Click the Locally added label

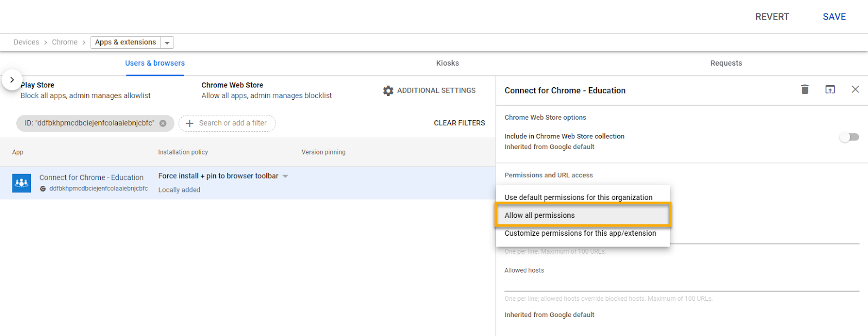click(179, 190)
